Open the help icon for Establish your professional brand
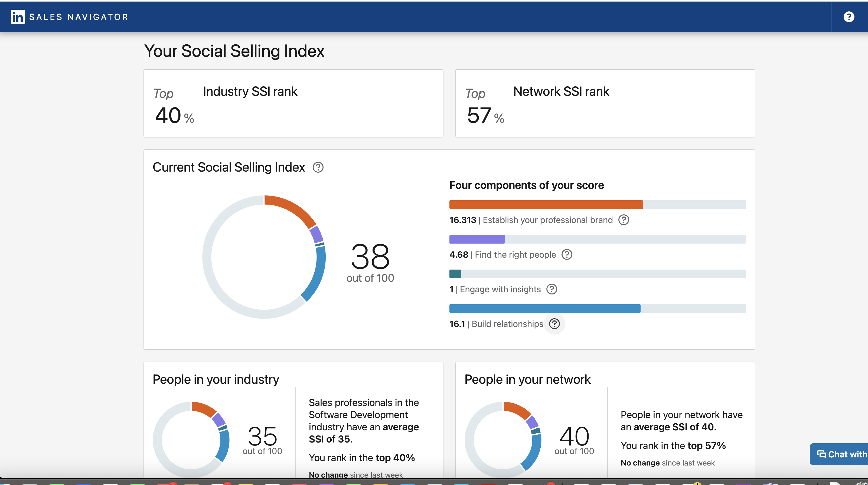 point(624,220)
